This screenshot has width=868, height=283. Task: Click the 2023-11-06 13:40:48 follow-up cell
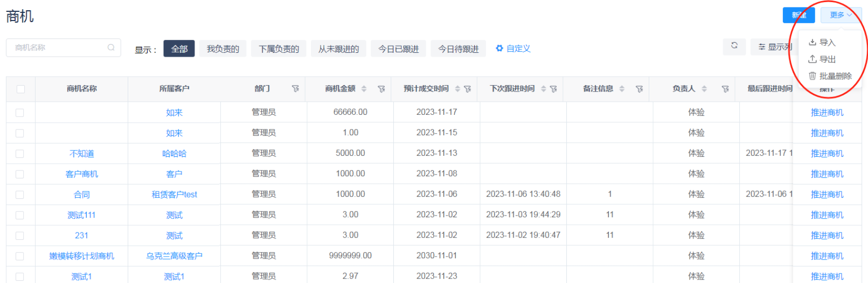coord(523,194)
